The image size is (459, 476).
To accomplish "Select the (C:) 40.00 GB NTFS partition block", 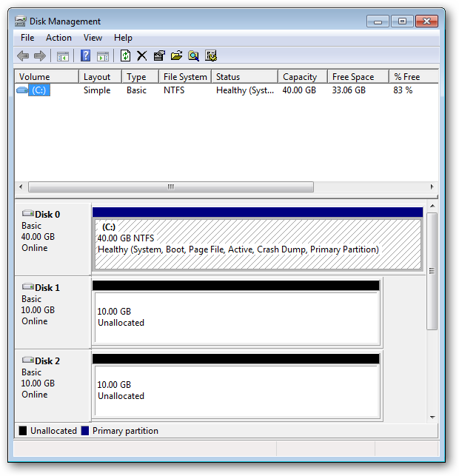I will (x=258, y=244).
